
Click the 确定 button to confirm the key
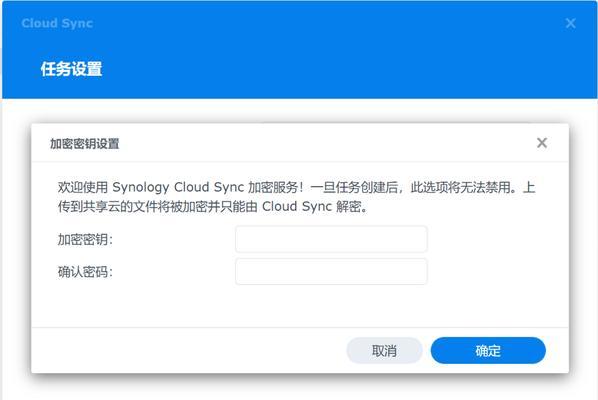488,350
